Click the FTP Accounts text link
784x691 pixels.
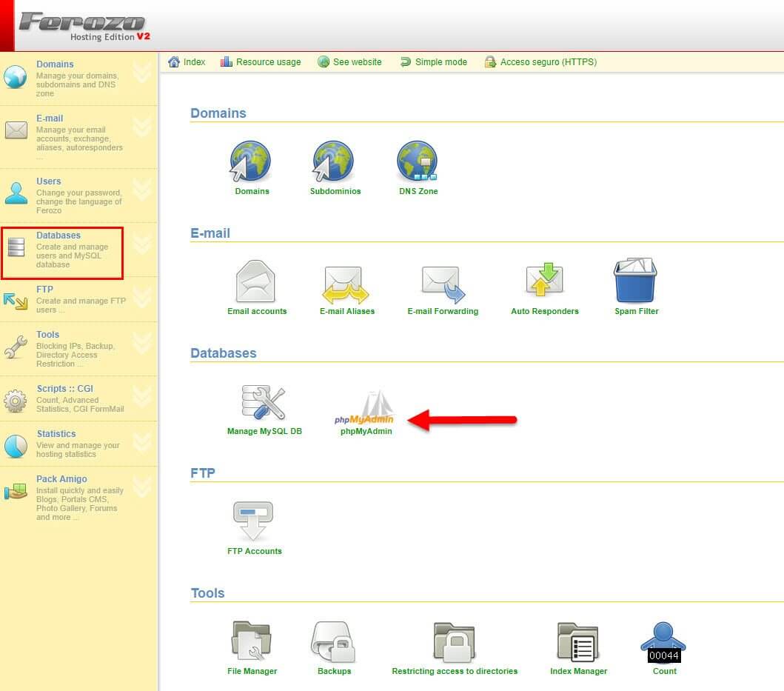pyautogui.click(x=255, y=552)
